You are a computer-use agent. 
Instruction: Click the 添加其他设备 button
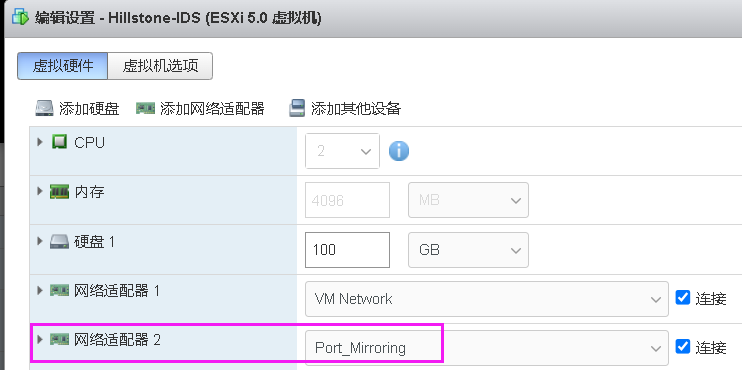point(345,109)
